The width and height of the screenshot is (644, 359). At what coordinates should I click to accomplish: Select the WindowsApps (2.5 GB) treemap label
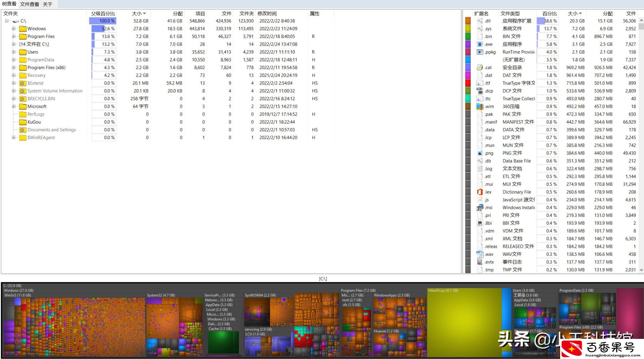[392, 295]
